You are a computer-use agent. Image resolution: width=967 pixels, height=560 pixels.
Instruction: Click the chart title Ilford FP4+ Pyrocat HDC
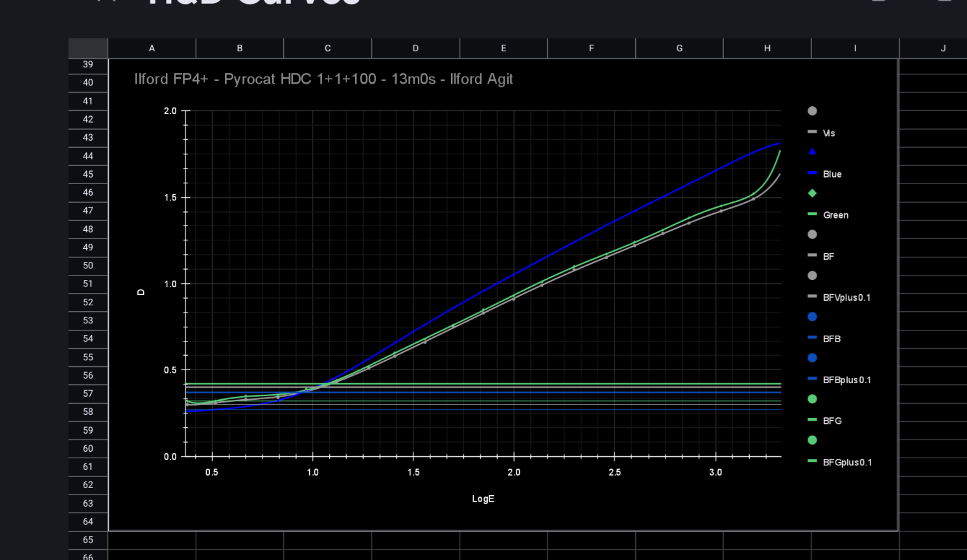point(323,79)
